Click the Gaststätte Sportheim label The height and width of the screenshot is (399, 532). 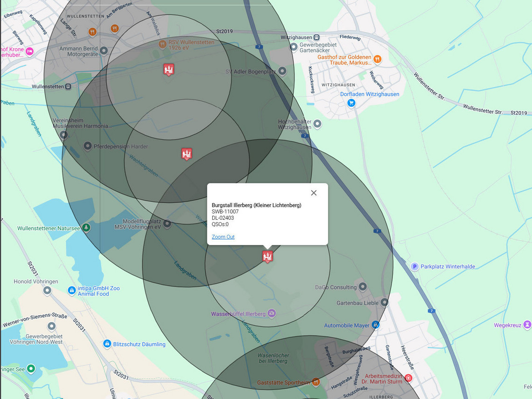284,382
